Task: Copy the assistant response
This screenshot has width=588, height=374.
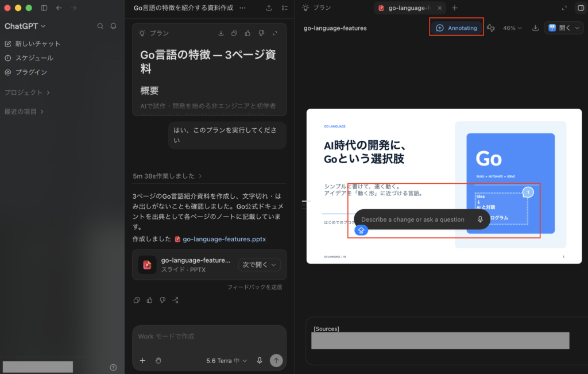Action: point(137,300)
